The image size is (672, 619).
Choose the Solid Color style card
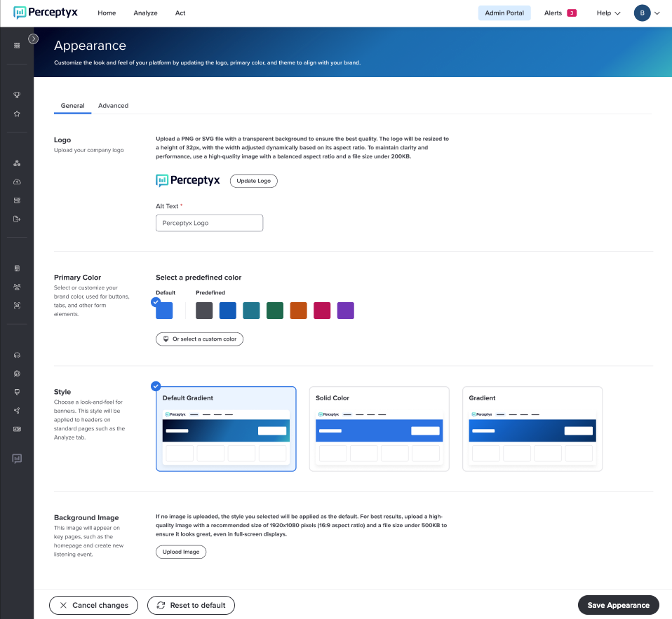pos(379,429)
